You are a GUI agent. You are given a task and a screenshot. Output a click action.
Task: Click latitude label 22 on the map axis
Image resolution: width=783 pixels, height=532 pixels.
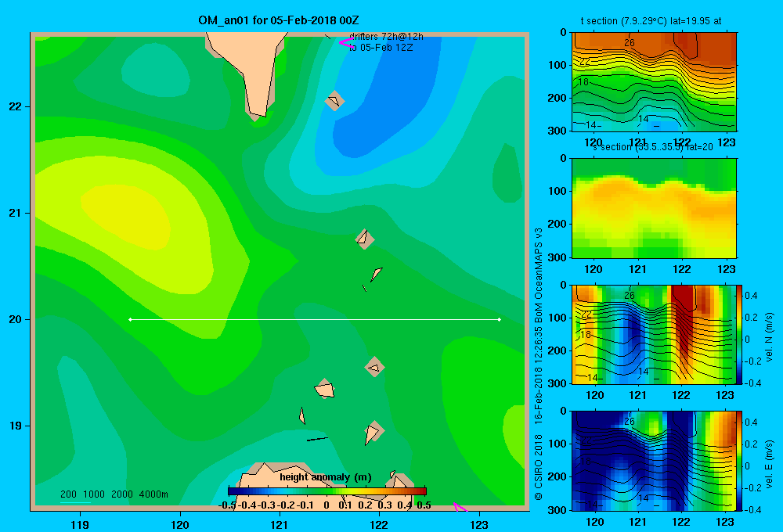(x=16, y=106)
